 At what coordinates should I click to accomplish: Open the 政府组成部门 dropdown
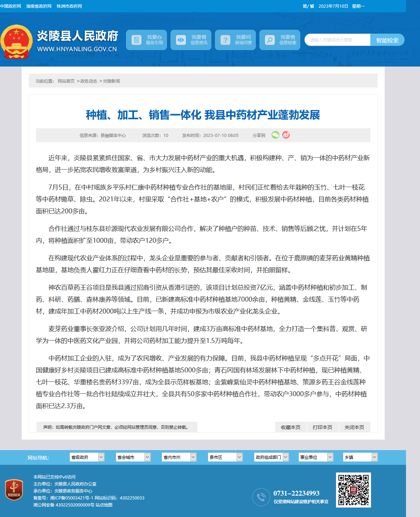pos(272,457)
